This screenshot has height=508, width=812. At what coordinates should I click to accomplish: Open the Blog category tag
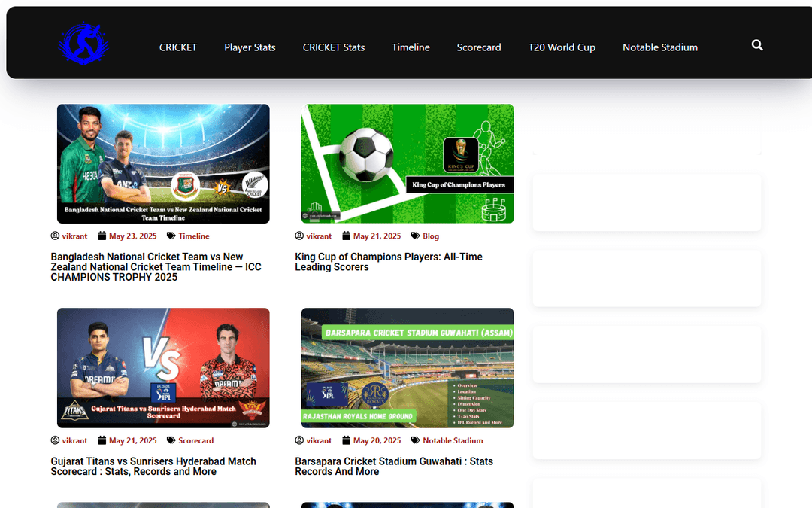(x=431, y=236)
